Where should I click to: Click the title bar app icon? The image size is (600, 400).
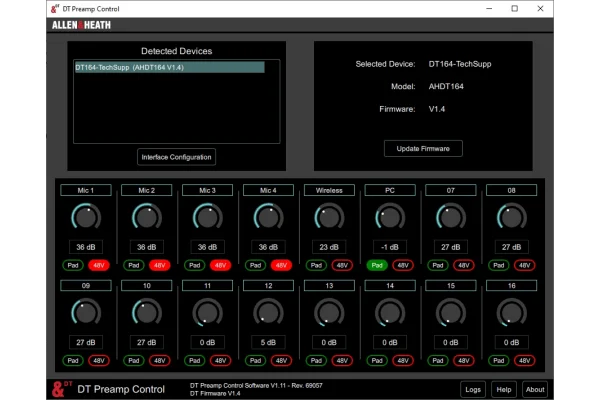[55, 8]
